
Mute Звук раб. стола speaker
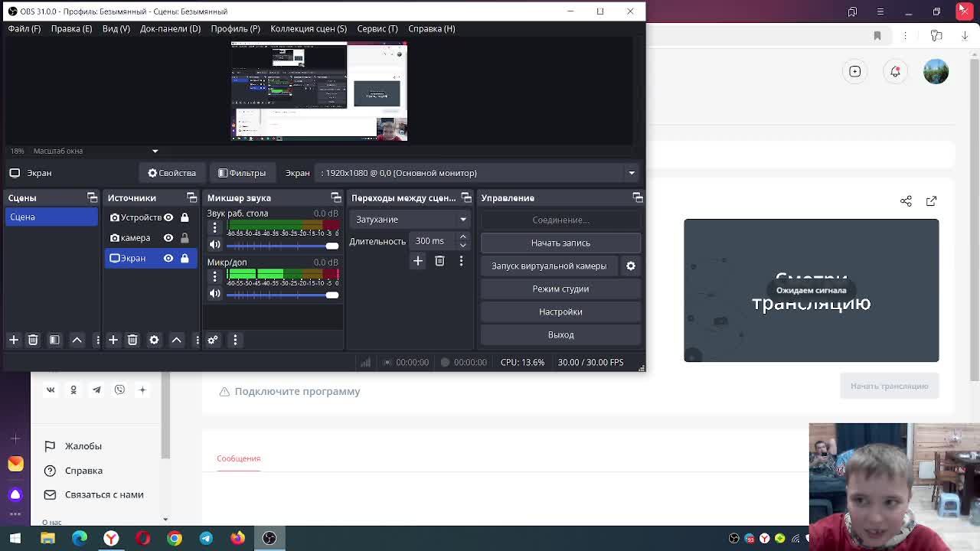(x=215, y=246)
